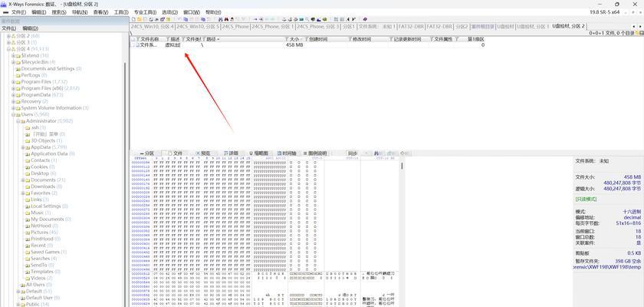This screenshot has height=307, width=644.
Task: Open the 选项(O) menu
Action: [x=169, y=12]
